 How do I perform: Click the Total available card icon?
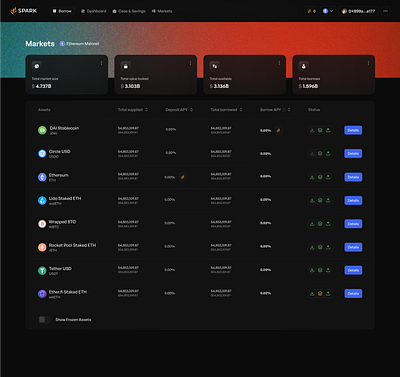(x=215, y=66)
